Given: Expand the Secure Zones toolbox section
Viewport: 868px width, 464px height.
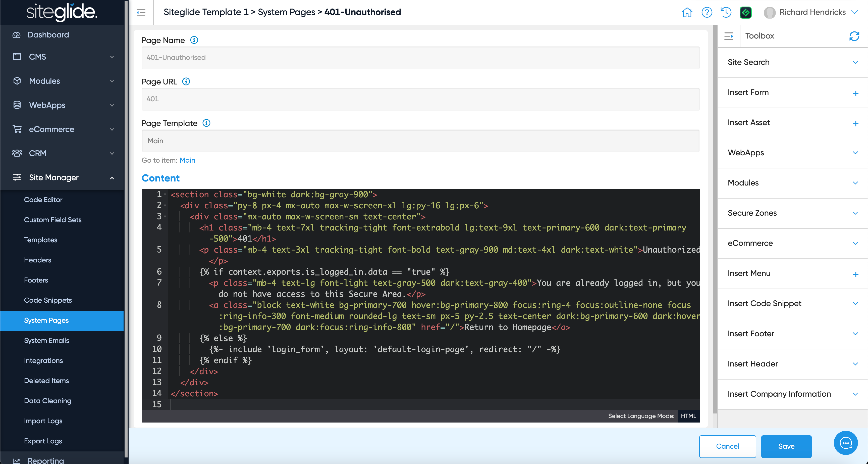Looking at the screenshot, I should point(855,213).
